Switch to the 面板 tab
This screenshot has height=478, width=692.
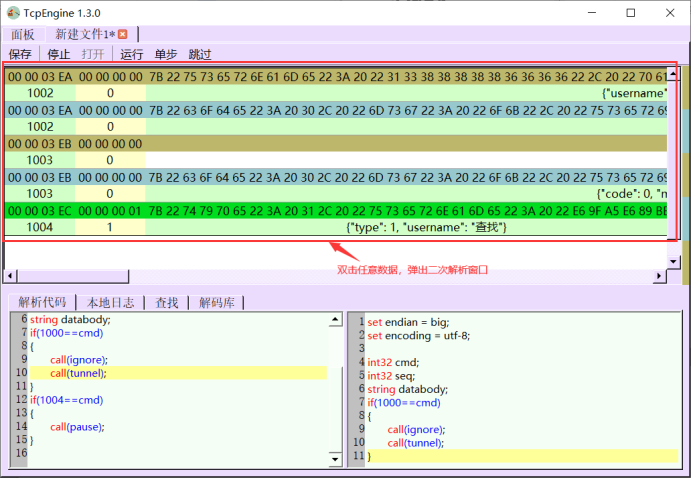pos(22,34)
